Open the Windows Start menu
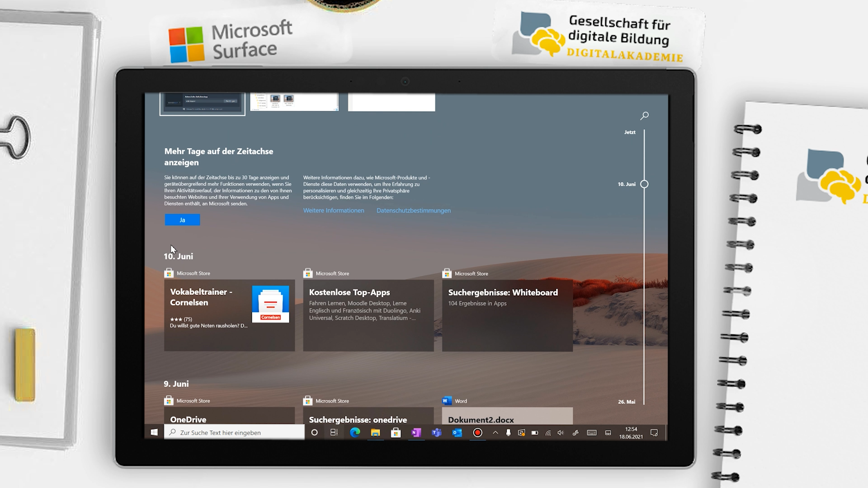The width and height of the screenshot is (868, 488). [154, 432]
